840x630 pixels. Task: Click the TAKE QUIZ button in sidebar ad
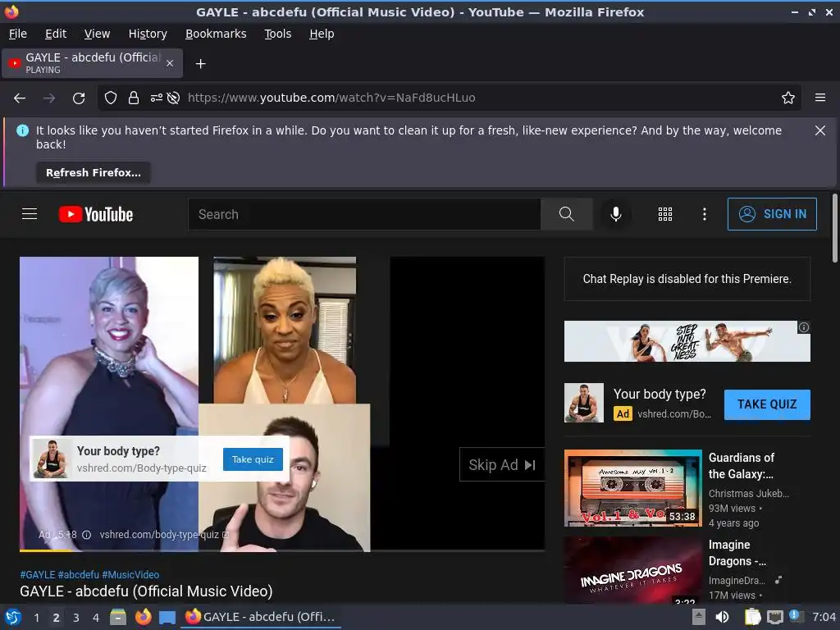tap(767, 404)
